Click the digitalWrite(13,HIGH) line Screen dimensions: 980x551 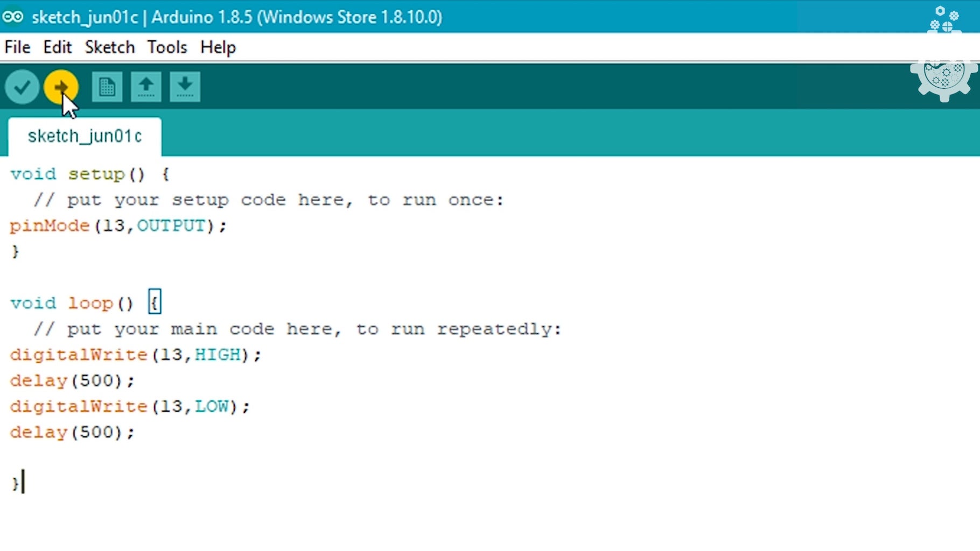[x=135, y=355]
